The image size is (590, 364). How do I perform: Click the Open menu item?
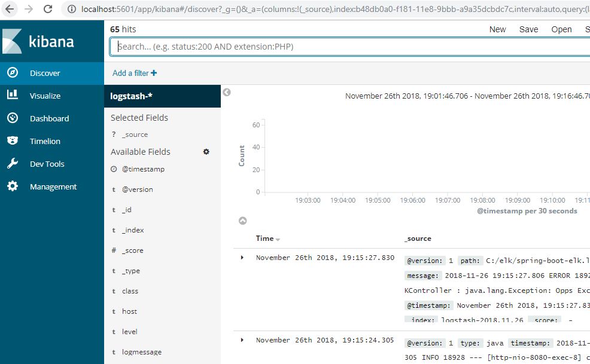click(x=561, y=29)
